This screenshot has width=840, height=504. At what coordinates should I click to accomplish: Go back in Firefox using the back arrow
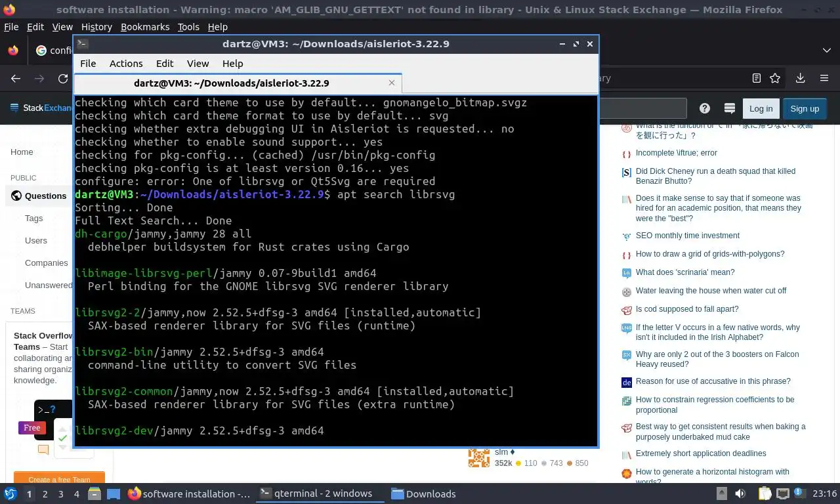click(16, 78)
